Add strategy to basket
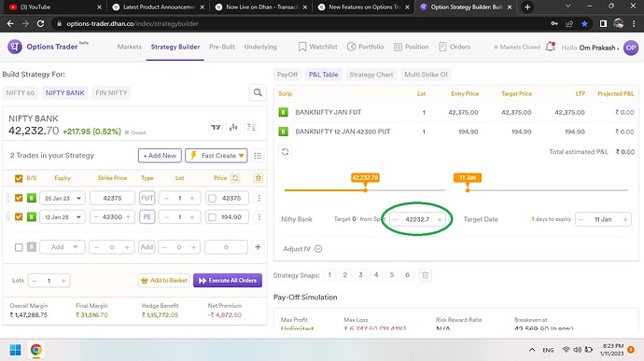This screenshot has width=644, height=361. tap(164, 281)
